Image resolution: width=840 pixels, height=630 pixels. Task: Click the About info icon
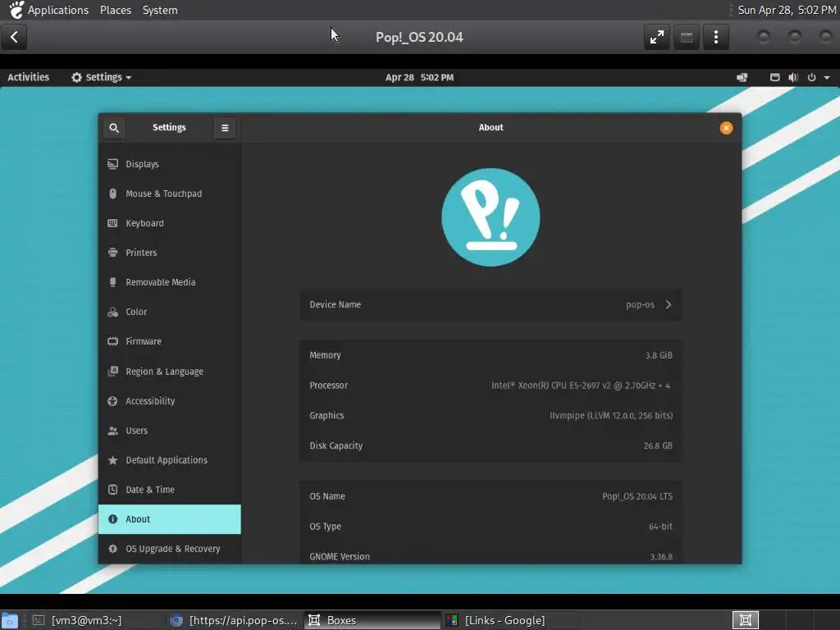[112, 519]
